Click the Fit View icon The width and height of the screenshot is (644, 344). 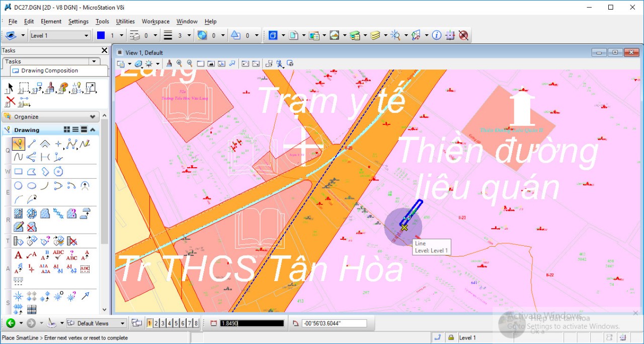pos(211,64)
